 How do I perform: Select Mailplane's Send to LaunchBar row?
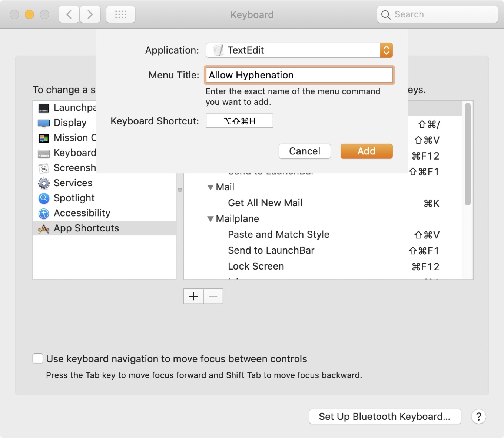323,251
